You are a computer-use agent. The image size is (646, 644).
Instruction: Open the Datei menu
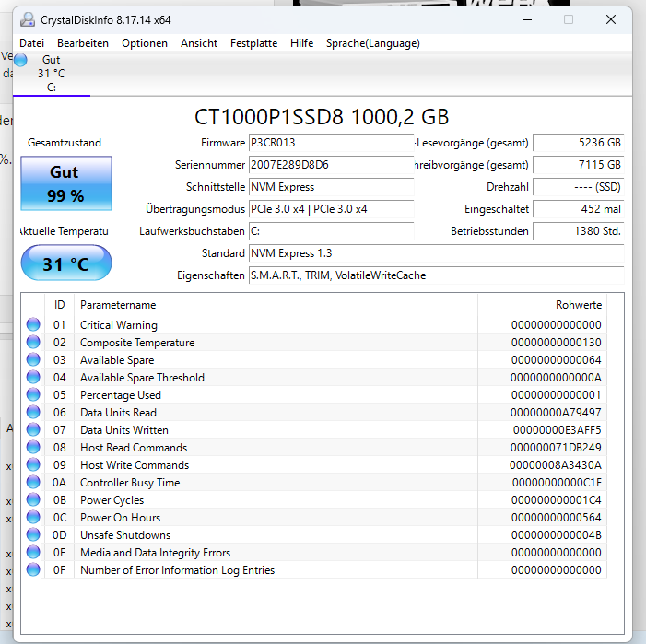point(31,43)
